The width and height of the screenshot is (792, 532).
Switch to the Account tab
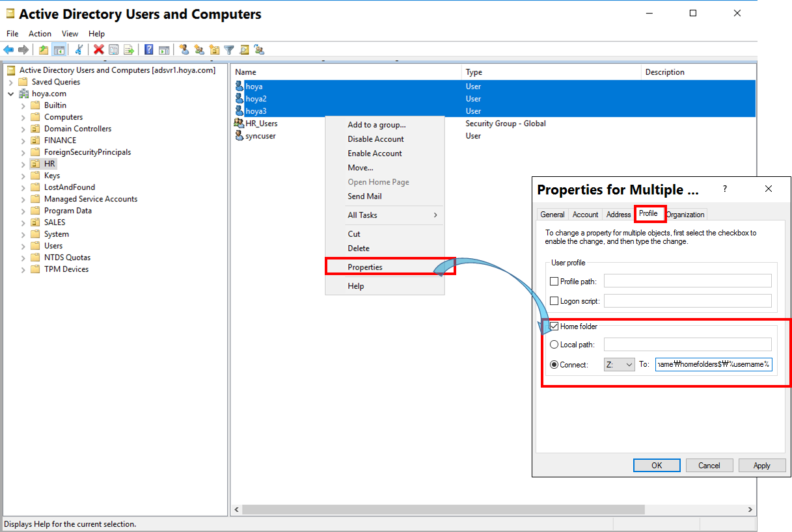tap(585, 215)
